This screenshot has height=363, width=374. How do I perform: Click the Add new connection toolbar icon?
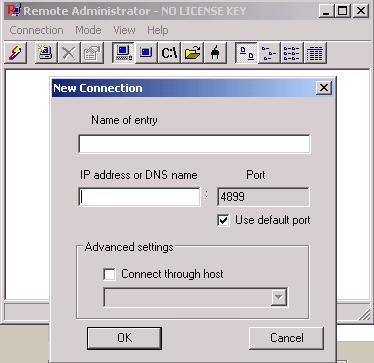(46, 53)
